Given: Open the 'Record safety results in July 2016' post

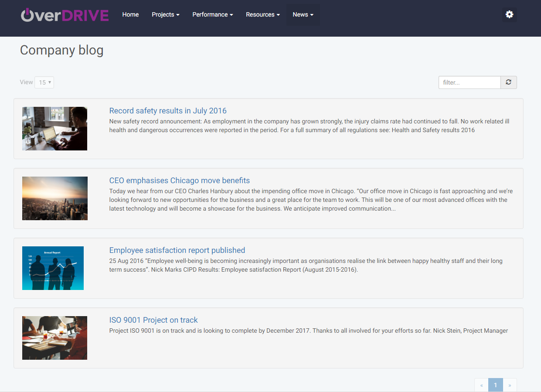Looking at the screenshot, I should click(x=168, y=110).
